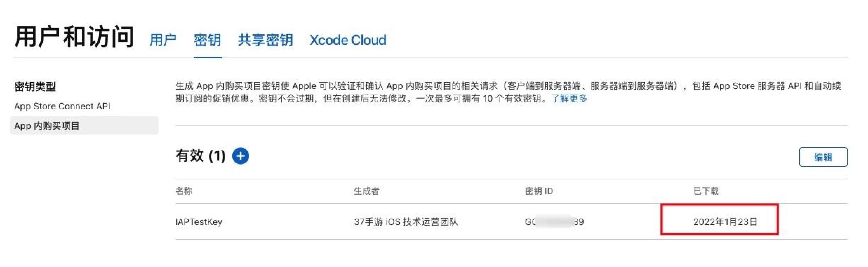Click the 生成者 column header

(366, 191)
